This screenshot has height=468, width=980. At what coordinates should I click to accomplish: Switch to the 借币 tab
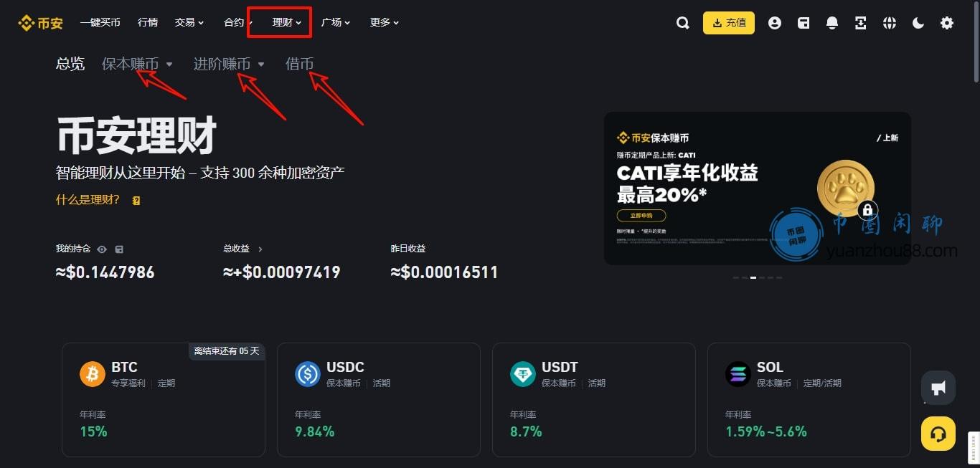[299, 64]
